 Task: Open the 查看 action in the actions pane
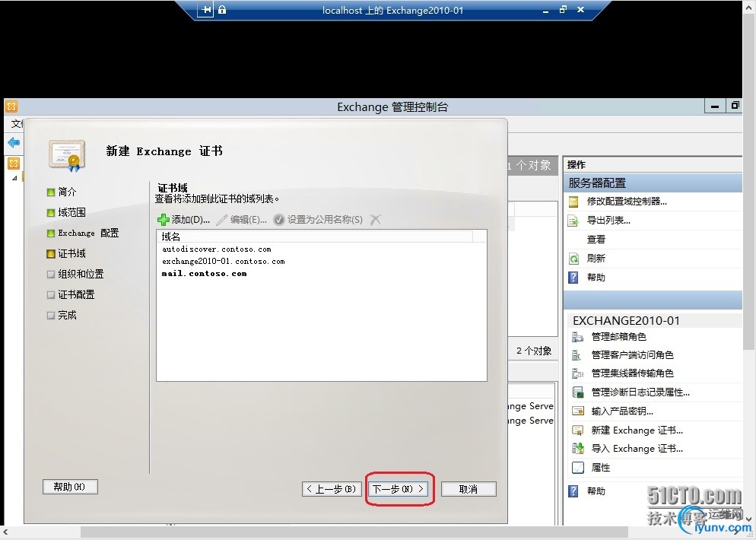596,239
